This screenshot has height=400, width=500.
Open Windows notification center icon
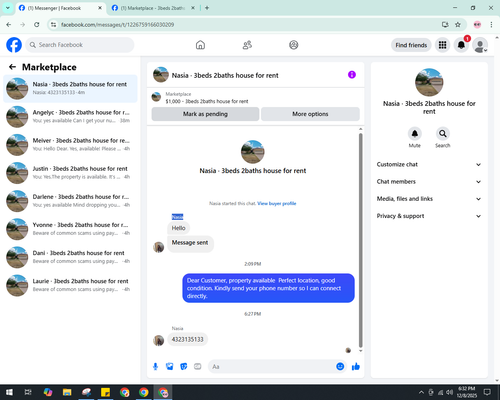[x=487, y=392]
